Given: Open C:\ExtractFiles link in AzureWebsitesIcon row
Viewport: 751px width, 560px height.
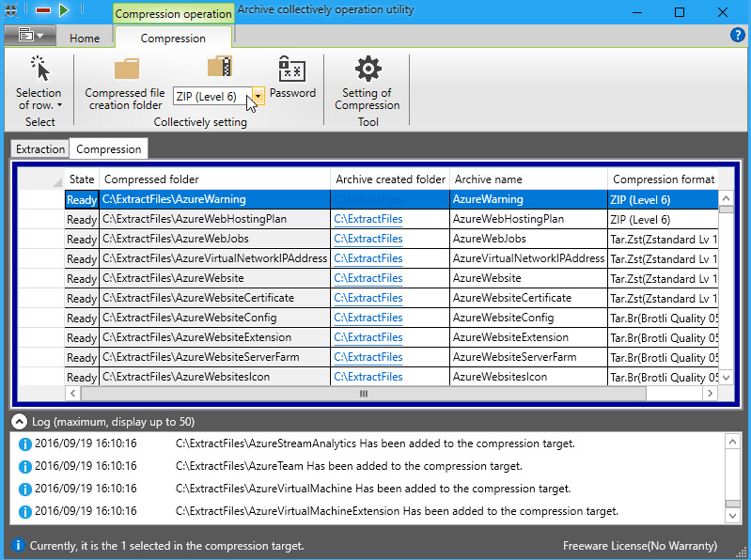Looking at the screenshot, I should click(368, 377).
